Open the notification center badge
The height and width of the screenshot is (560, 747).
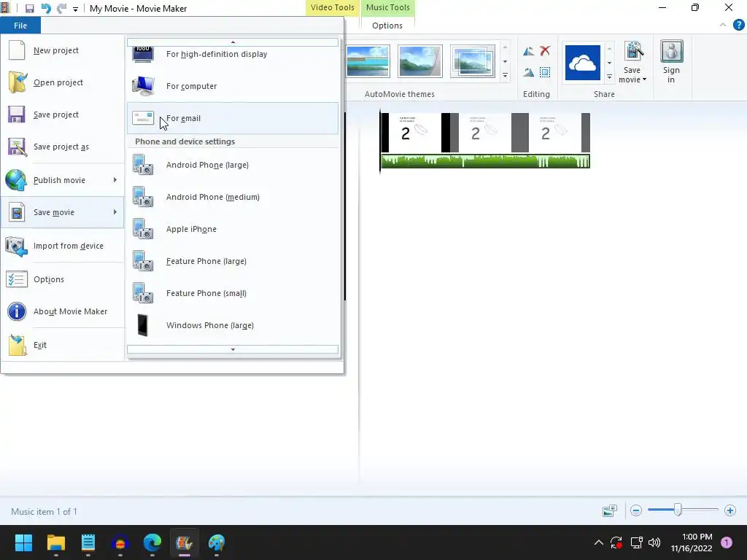[727, 542]
